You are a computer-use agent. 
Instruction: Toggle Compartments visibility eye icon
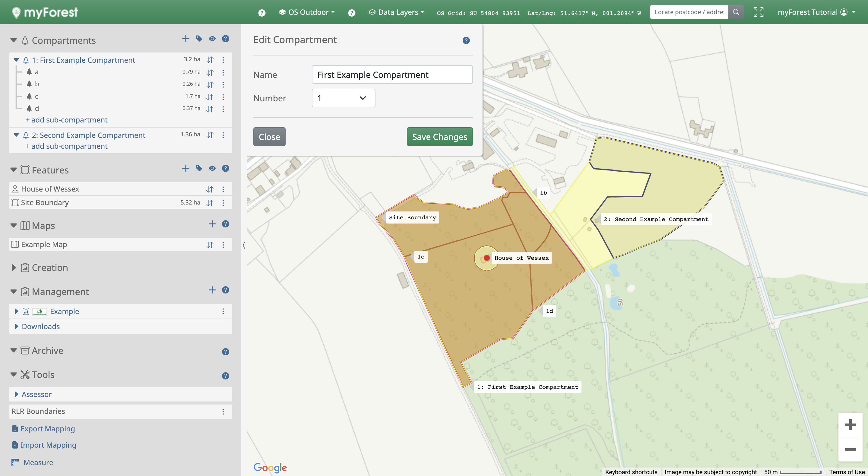coord(212,39)
